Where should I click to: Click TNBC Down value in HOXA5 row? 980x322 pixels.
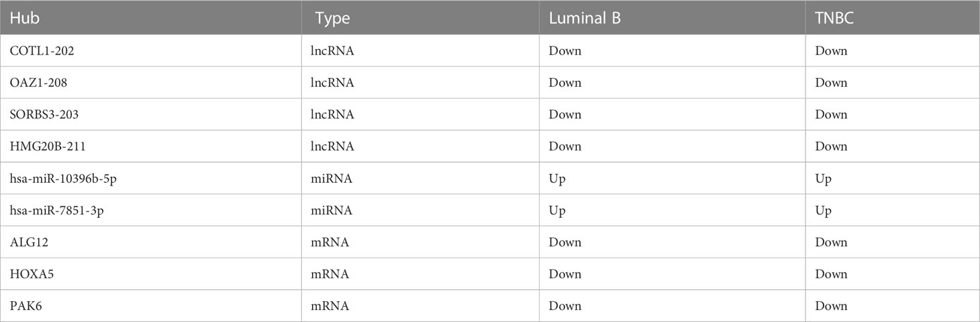[831, 274]
